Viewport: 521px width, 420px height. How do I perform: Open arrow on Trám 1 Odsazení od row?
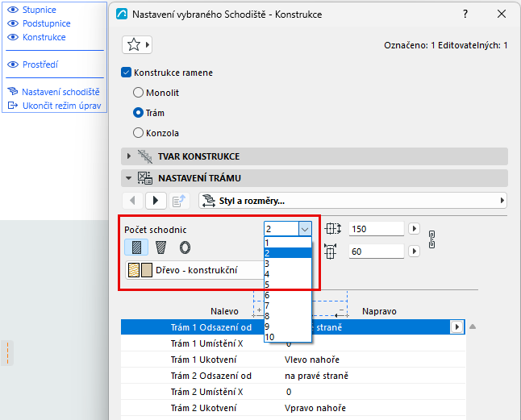(457, 327)
